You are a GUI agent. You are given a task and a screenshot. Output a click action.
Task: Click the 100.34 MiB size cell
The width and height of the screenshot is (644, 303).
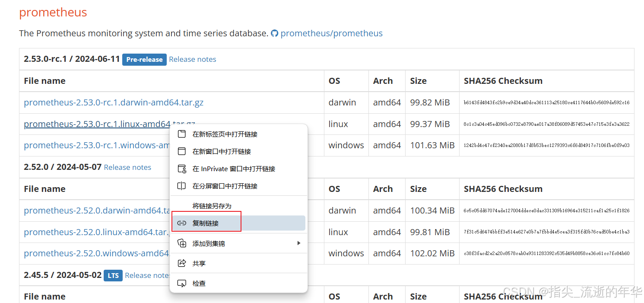point(432,211)
